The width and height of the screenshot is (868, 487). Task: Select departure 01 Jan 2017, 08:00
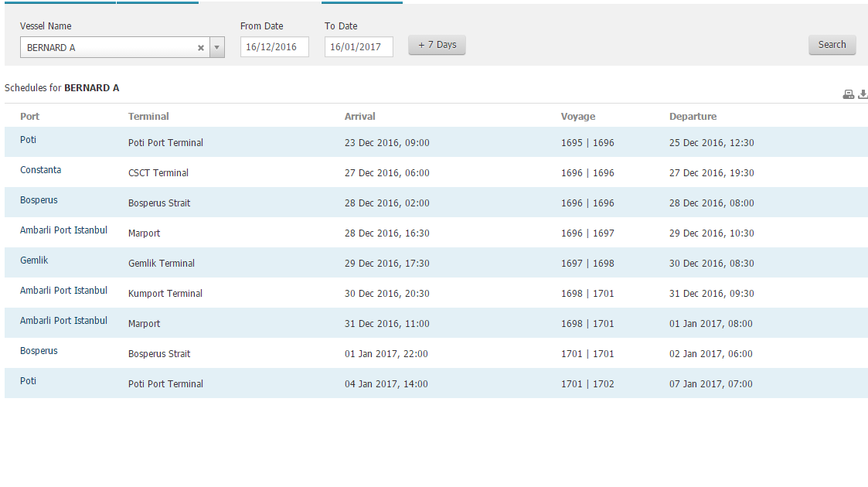pos(711,324)
